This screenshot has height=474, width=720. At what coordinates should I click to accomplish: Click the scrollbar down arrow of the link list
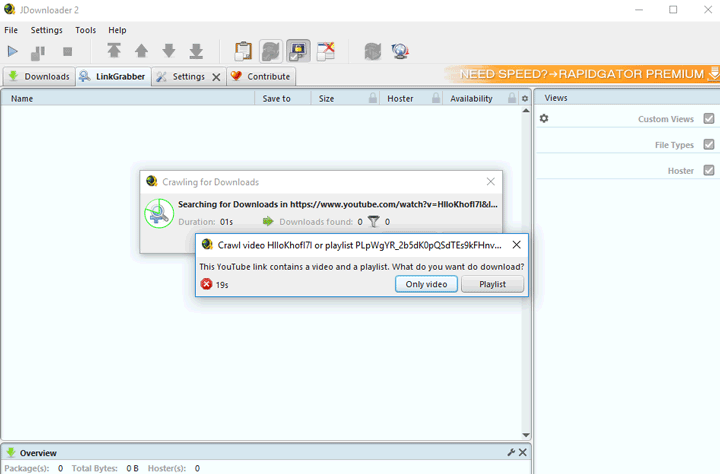pyautogui.click(x=526, y=435)
